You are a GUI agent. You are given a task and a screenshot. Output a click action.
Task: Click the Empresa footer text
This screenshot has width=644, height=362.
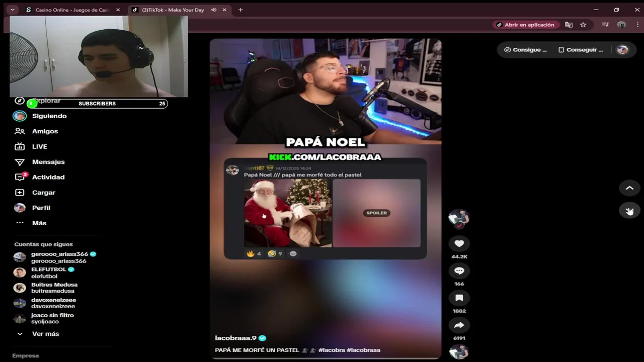pyautogui.click(x=26, y=355)
